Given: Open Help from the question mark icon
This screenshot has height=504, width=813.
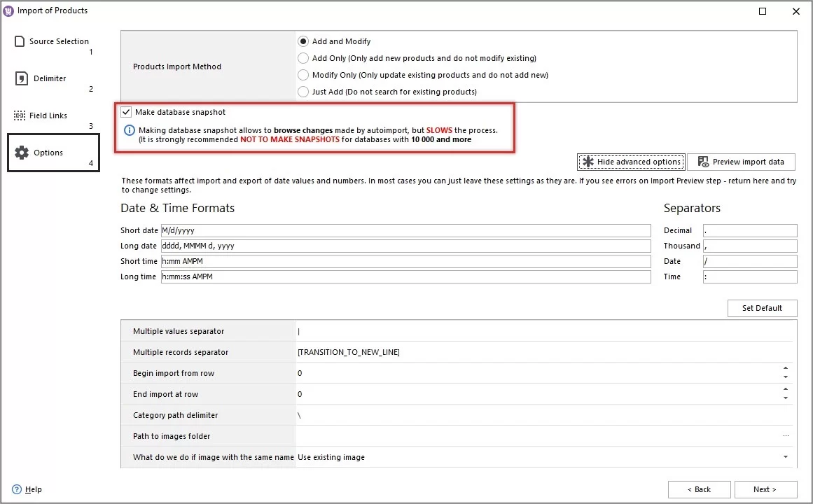Looking at the screenshot, I should click(x=15, y=489).
